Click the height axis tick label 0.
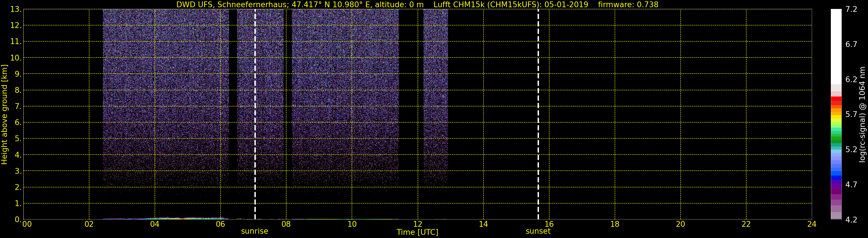The image size is (868, 238). point(18,220)
